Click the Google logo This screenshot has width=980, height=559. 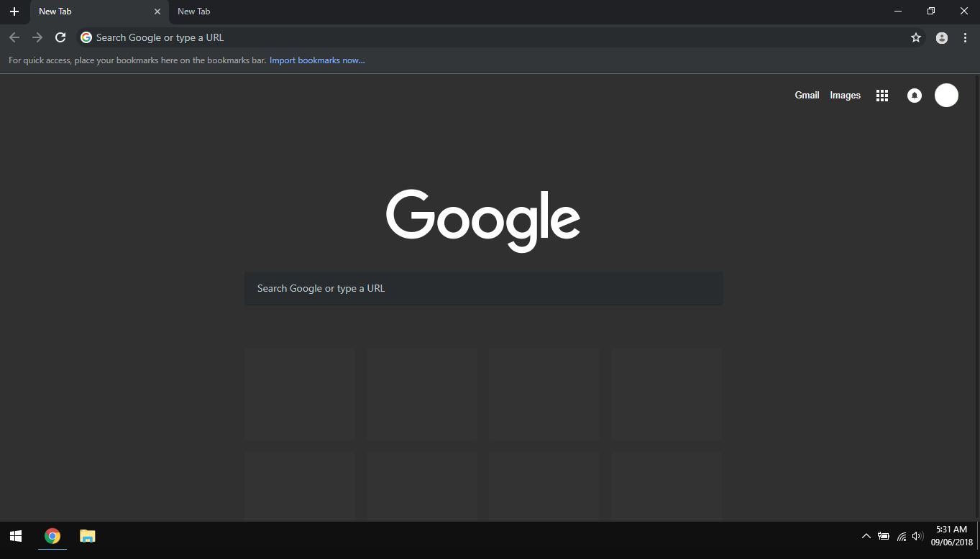[483, 221]
